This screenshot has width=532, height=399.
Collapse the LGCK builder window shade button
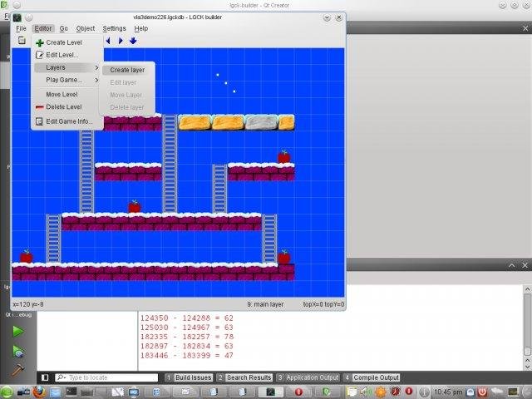[327, 17]
